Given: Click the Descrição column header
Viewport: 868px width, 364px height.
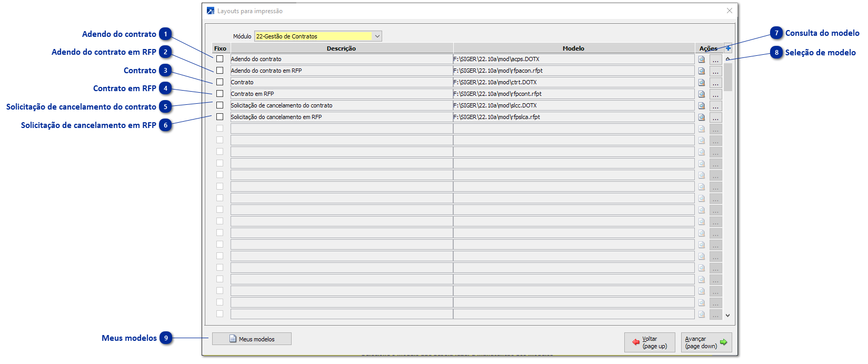Looking at the screenshot, I should click(x=342, y=48).
